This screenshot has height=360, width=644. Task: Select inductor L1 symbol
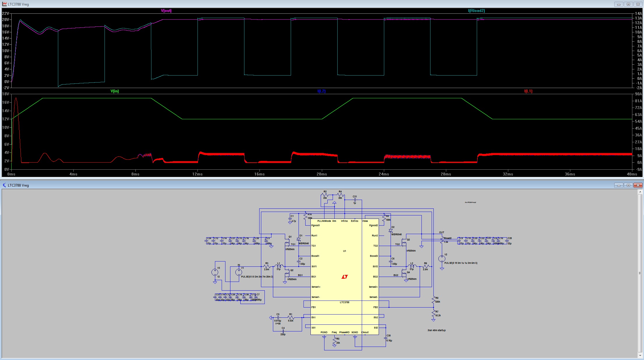[279, 266]
